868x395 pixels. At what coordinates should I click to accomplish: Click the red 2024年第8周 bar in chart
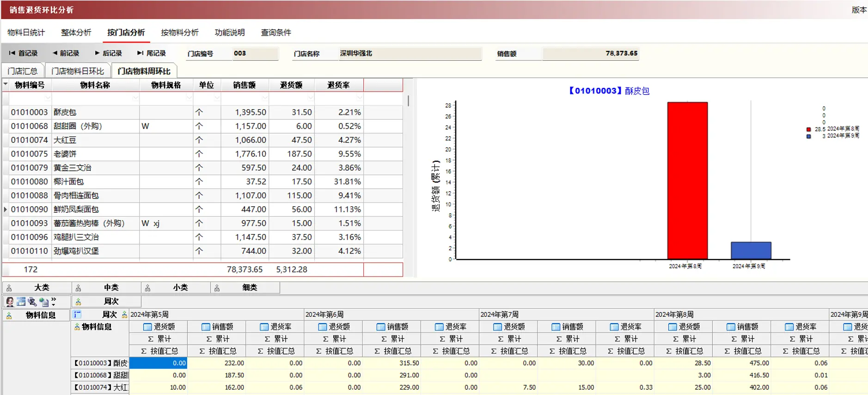687,180
